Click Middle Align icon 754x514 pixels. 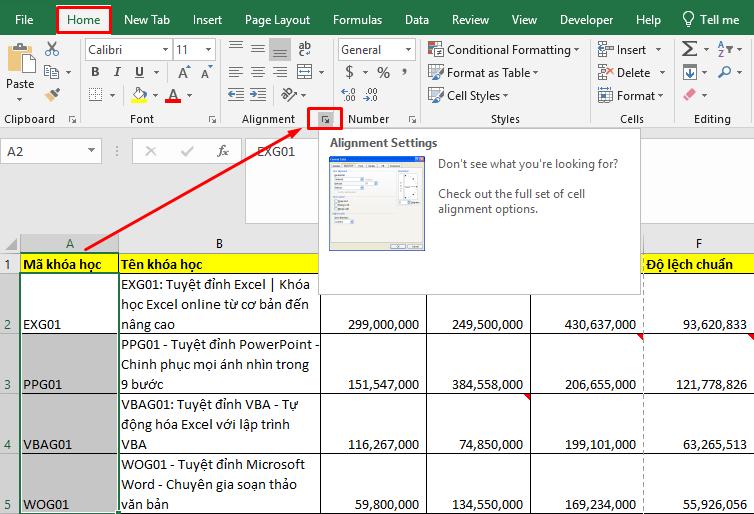258,49
